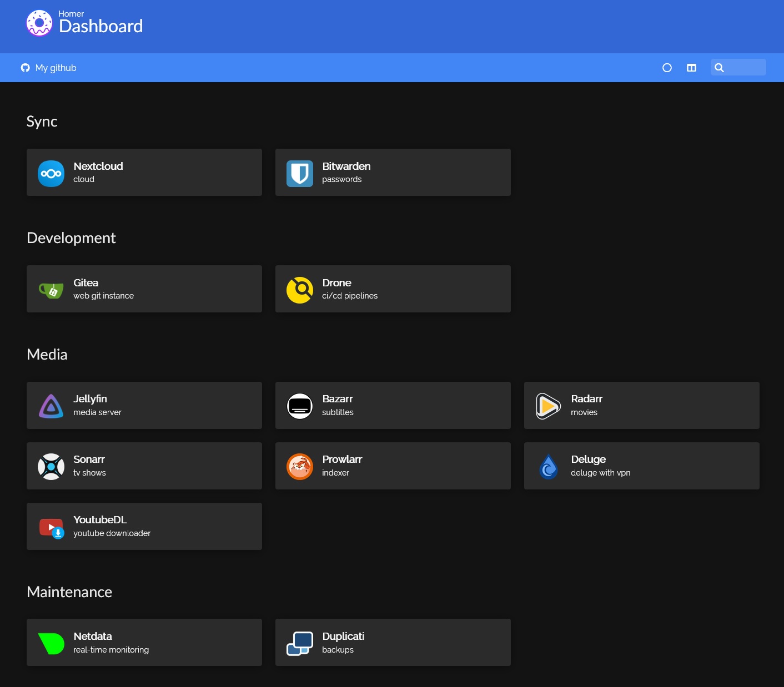Open the Bazarr subtitles card
Image resolution: width=784 pixels, height=687 pixels.
393,406
